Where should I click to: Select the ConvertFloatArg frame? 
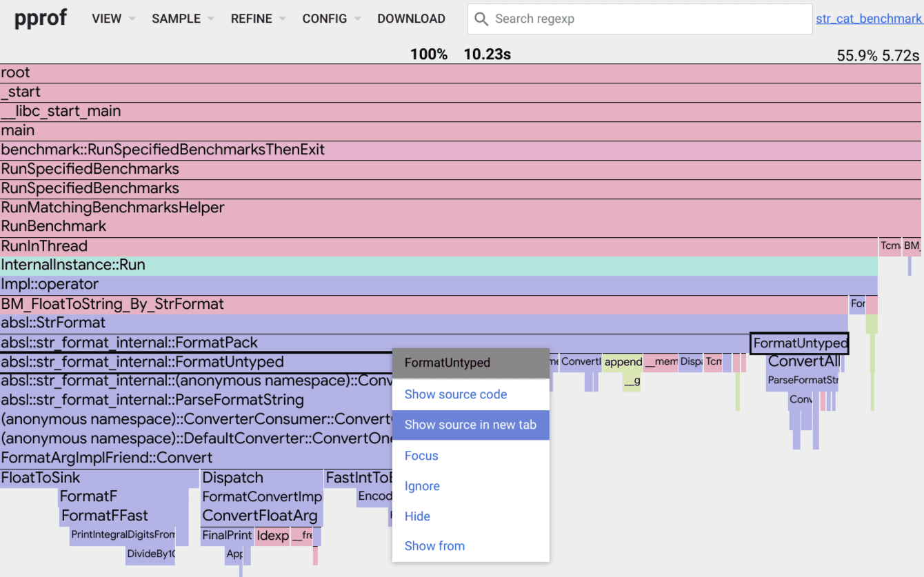pyautogui.click(x=261, y=516)
